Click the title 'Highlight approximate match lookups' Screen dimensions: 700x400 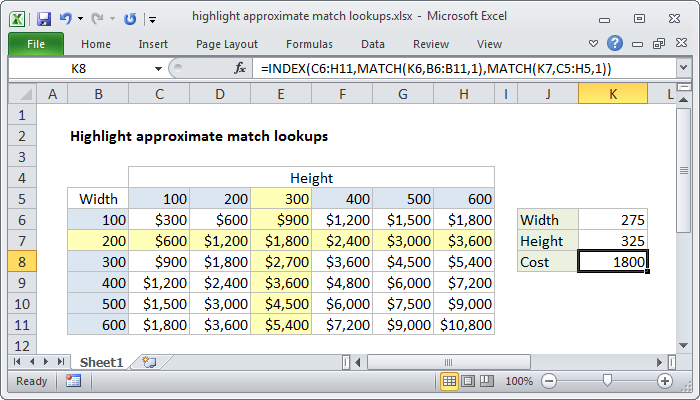point(199,136)
